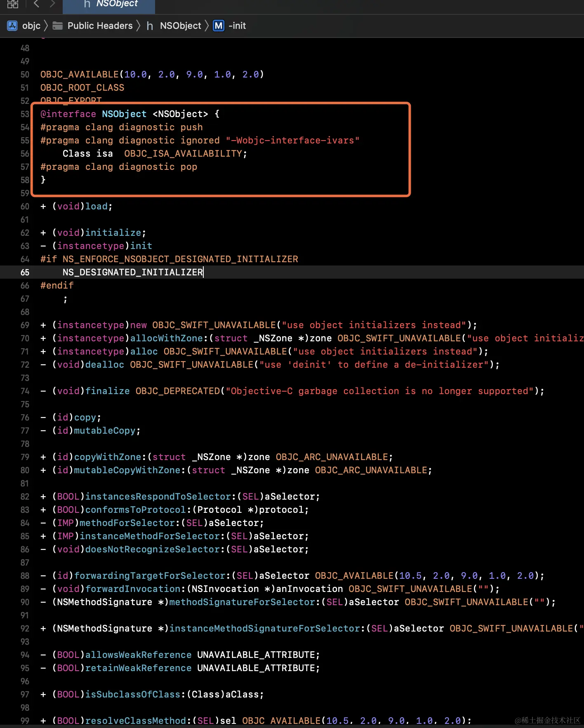This screenshot has height=728, width=584.
Task: Click line number 53 in gutter
Action: 25,114
